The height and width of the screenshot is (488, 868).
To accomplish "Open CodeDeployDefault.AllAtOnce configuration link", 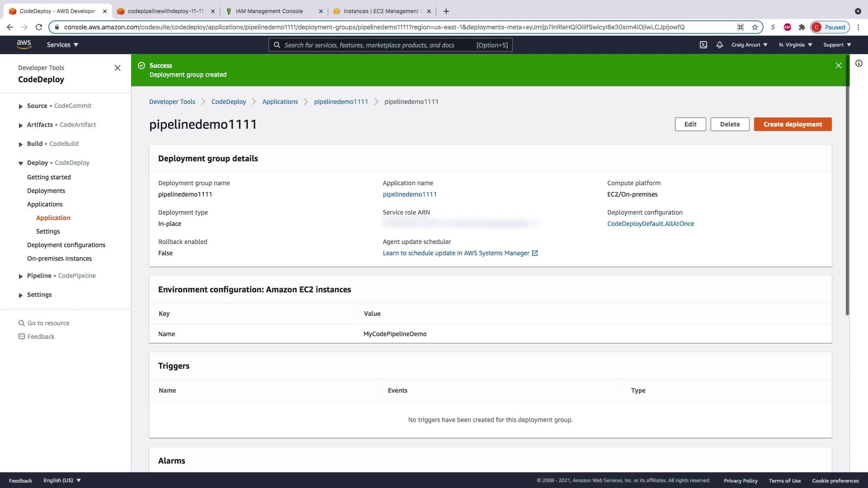I will click(x=650, y=224).
